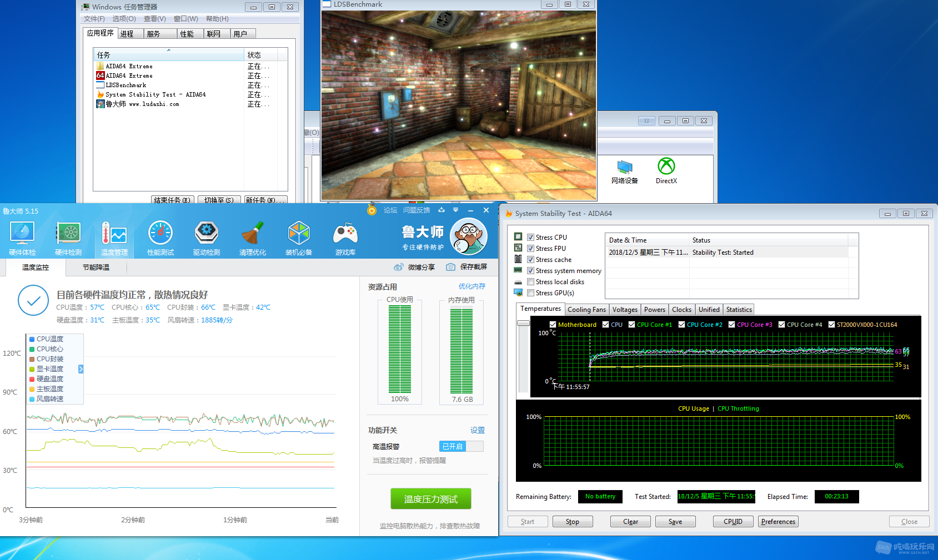Screen dimensions: 938x560
Task: Open 驱动检测 driver check icon
Action: point(207,238)
